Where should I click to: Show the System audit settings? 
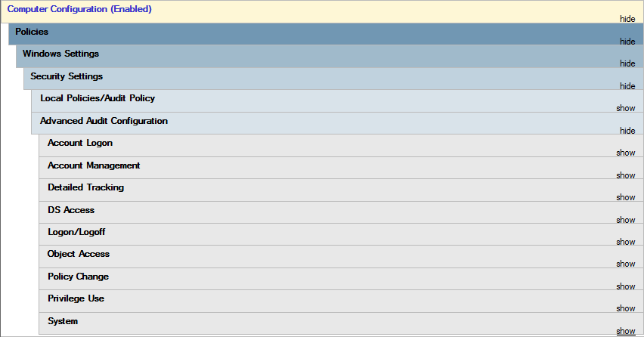(x=625, y=331)
